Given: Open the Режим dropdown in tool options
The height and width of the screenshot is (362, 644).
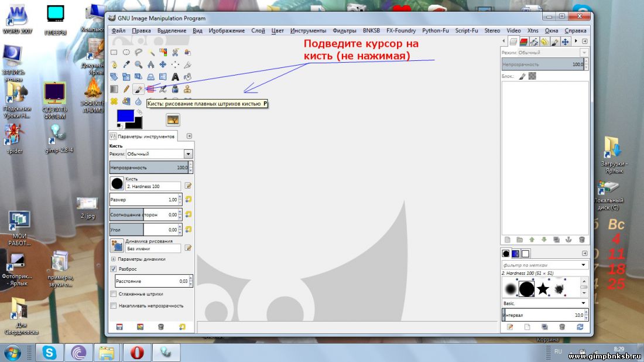Looking at the screenshot, I should pyautogui.click(x=159, y=153).
